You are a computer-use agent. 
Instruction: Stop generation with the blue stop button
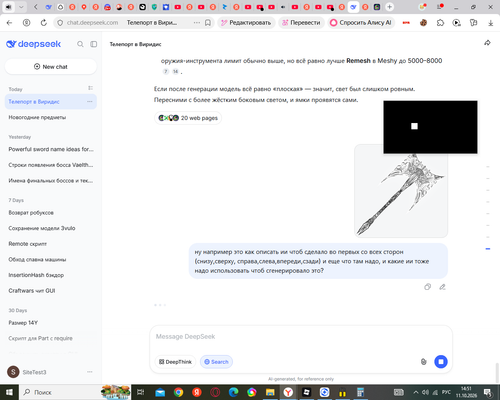[x=441, y=362]
